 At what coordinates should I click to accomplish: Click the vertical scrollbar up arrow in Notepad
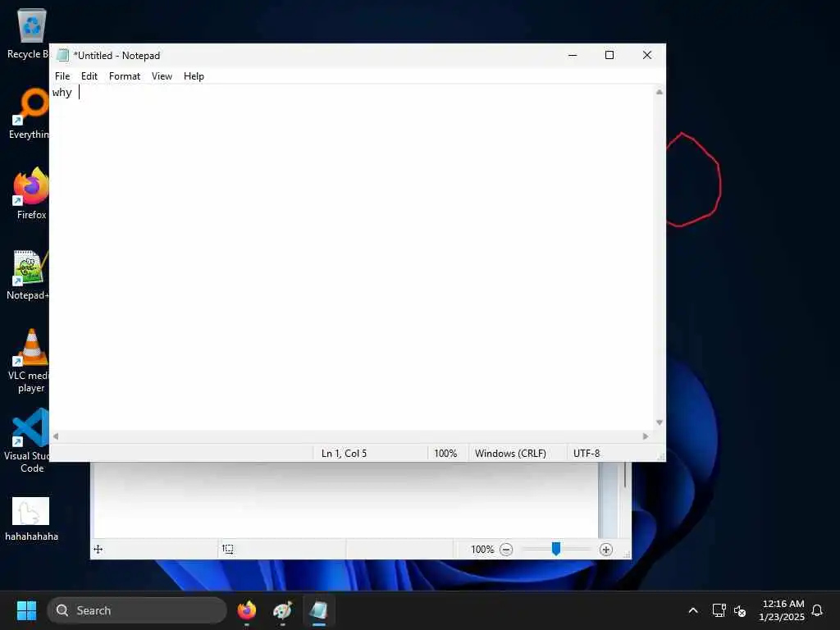tap(660, 92)
